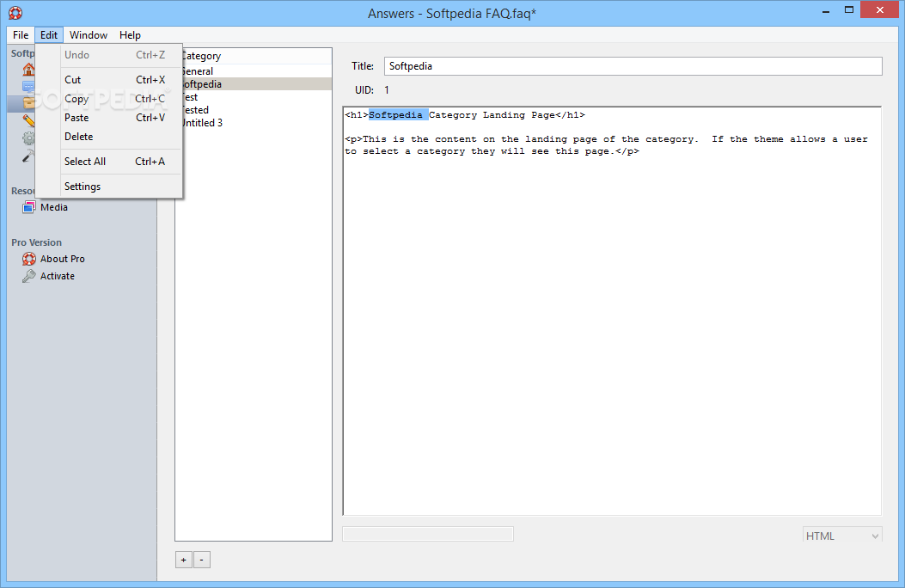Choose Select All from the Edit menu
Image resolution: width=905 pixels, height=588 pixels.
pos(109,162)
